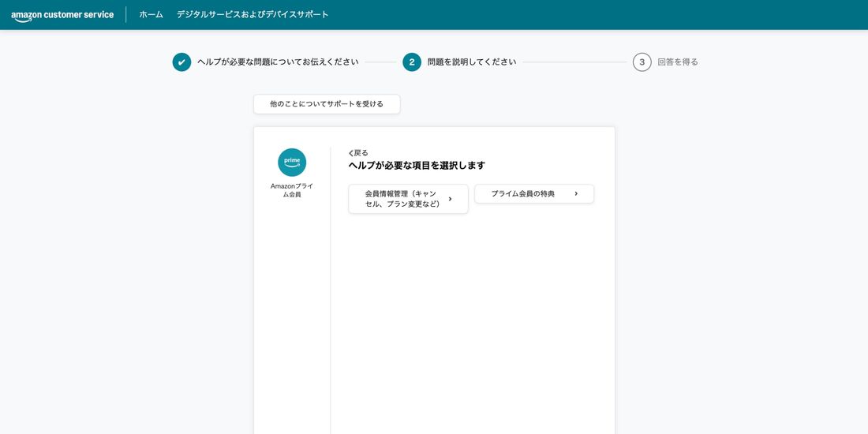The image size is (868, 434).
Task: Select 問題を説明してください step label
Action: point(472,62)
